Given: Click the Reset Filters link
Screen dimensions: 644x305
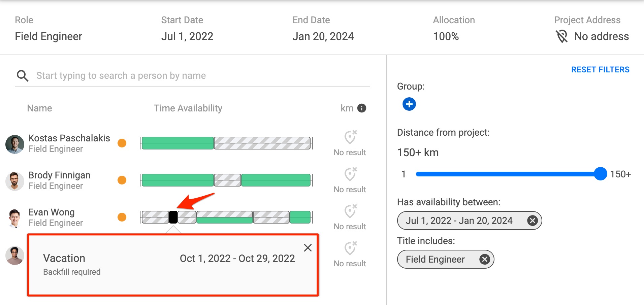Looking at the screenshot, I should pos(600,70).
